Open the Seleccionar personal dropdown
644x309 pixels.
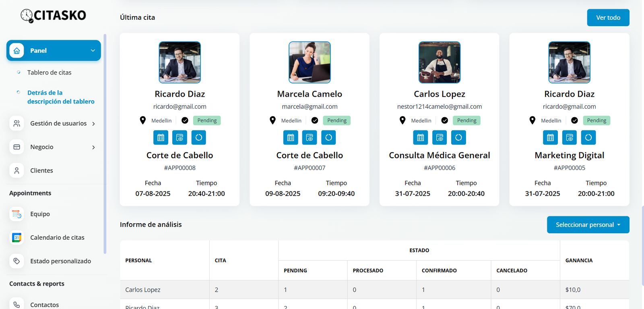588,225
